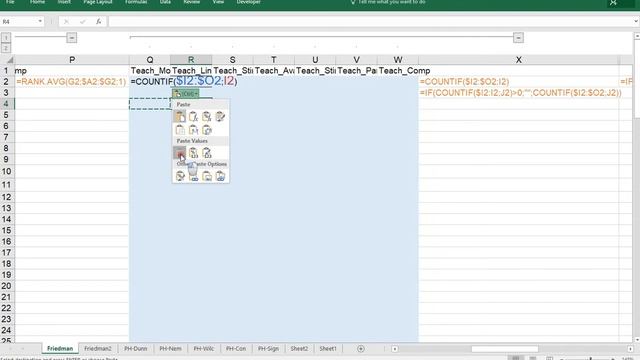The image size is (640, 360).
Task: Switch to the Friedman2 sheet tab
Action: point(98,349)
